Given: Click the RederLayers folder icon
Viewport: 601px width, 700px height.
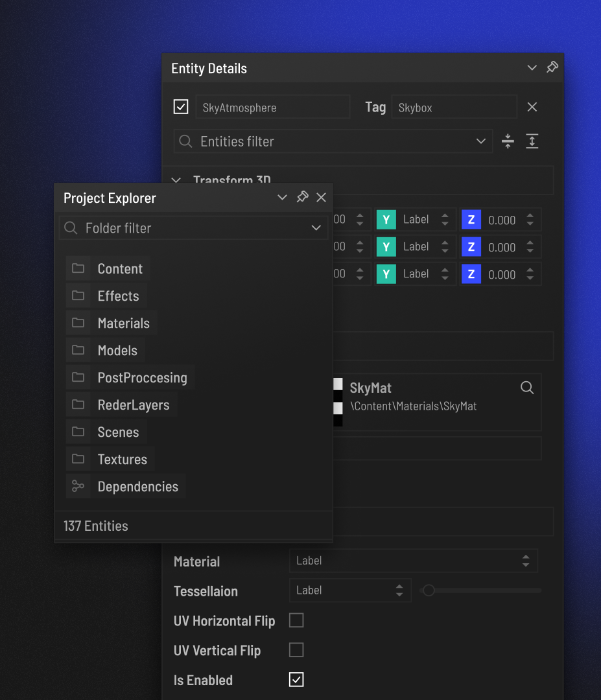Looking at the screenshot, I should point(78,404).
